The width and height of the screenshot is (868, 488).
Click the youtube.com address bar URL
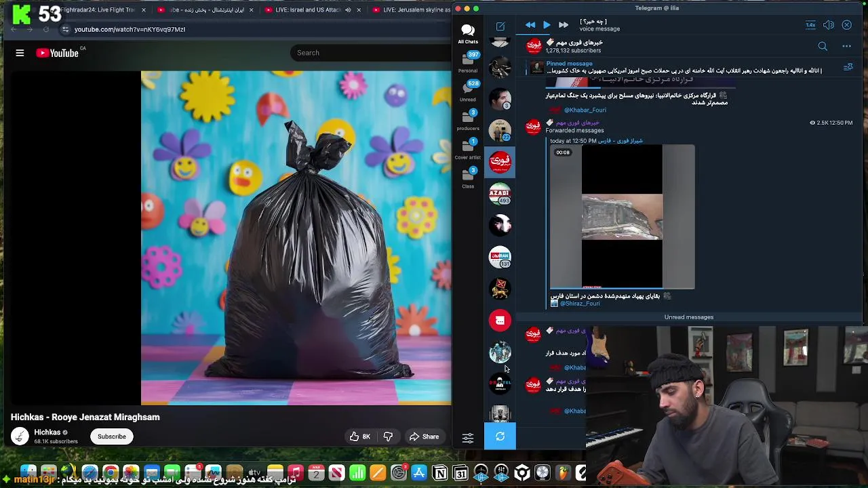tap(130, 29)
